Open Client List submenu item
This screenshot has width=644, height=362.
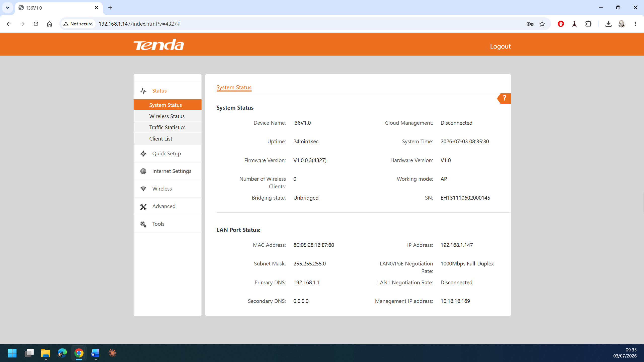click(x=168, y=139)
